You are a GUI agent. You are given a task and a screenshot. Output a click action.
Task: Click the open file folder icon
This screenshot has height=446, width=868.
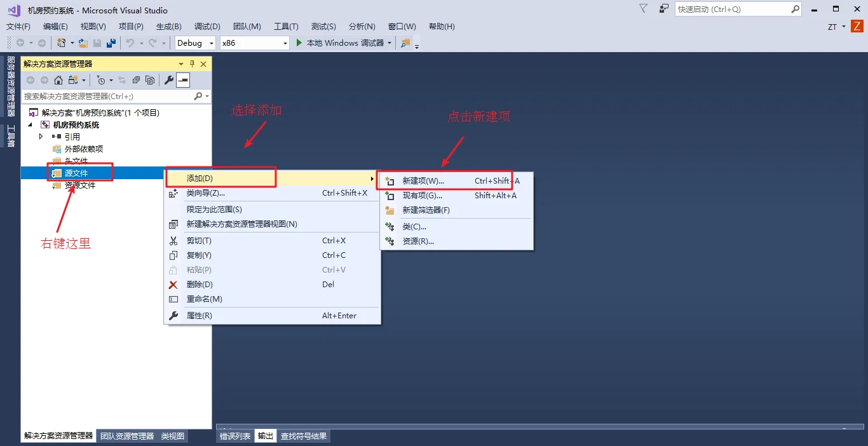point(83,43)
